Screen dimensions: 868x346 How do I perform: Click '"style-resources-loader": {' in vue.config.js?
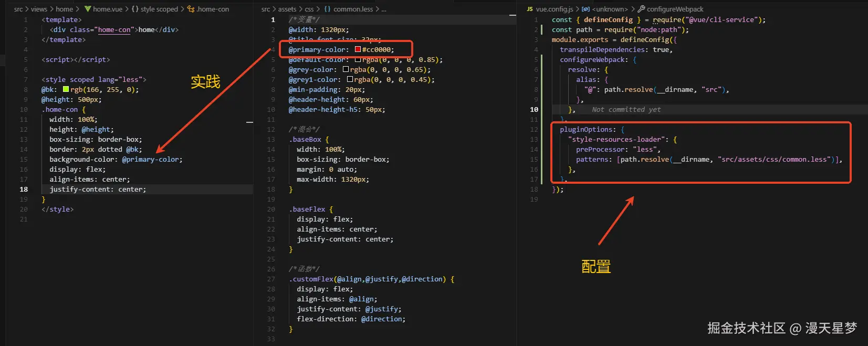click(x=622, y=139)
